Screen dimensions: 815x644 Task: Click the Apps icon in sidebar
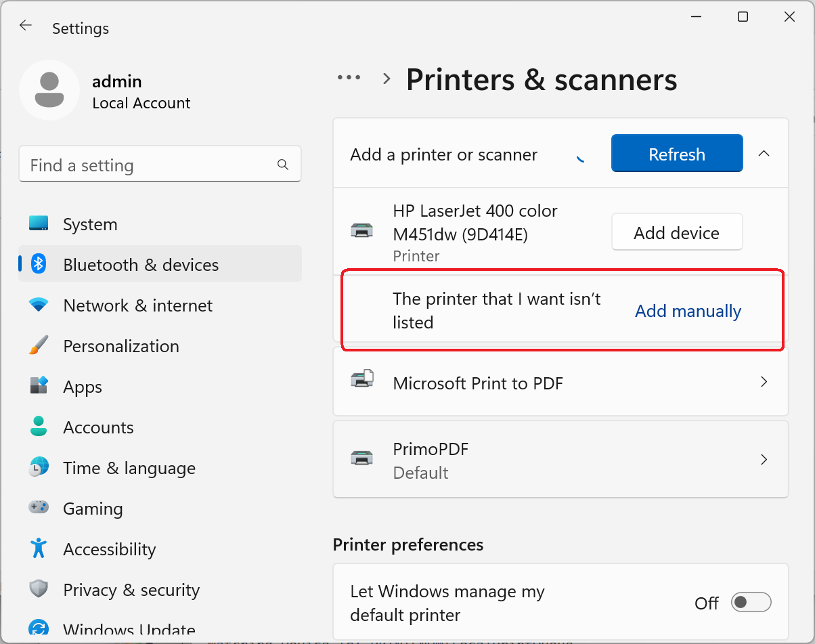point(39,386)
